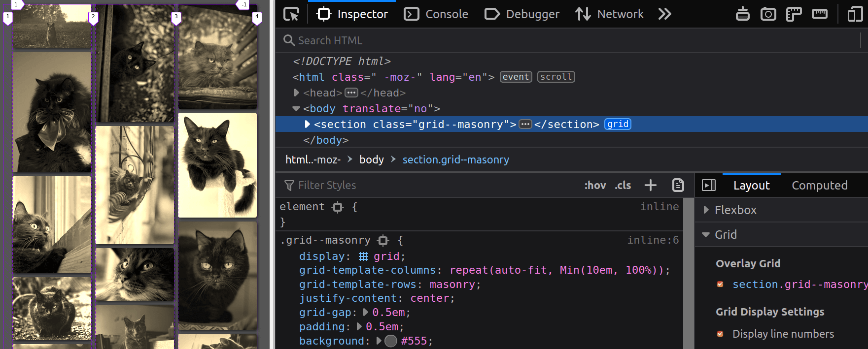Click the closing body tag line
Viewport: 868px width, 349px height.
[326, 140]
